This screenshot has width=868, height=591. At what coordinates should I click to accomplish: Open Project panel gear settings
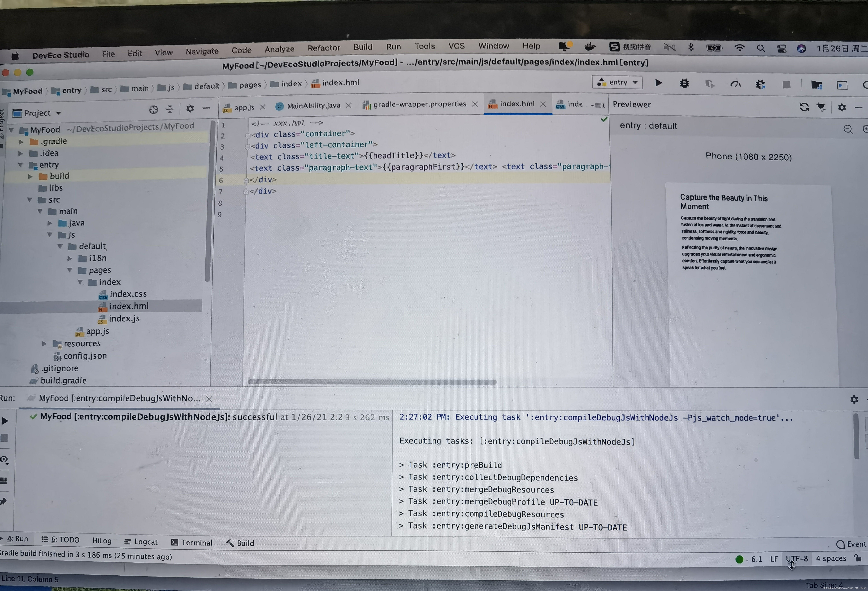[x=190, y=109]
